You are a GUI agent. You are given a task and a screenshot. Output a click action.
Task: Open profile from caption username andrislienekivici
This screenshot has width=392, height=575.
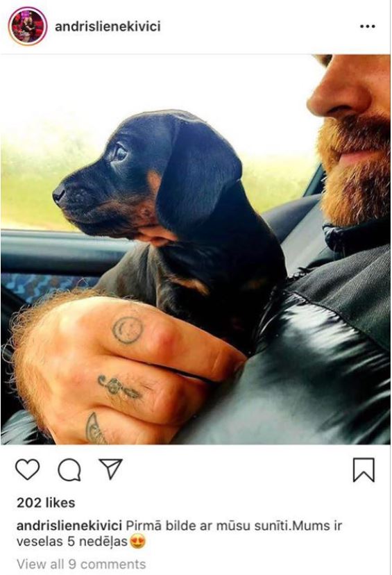tap(69, 526)
